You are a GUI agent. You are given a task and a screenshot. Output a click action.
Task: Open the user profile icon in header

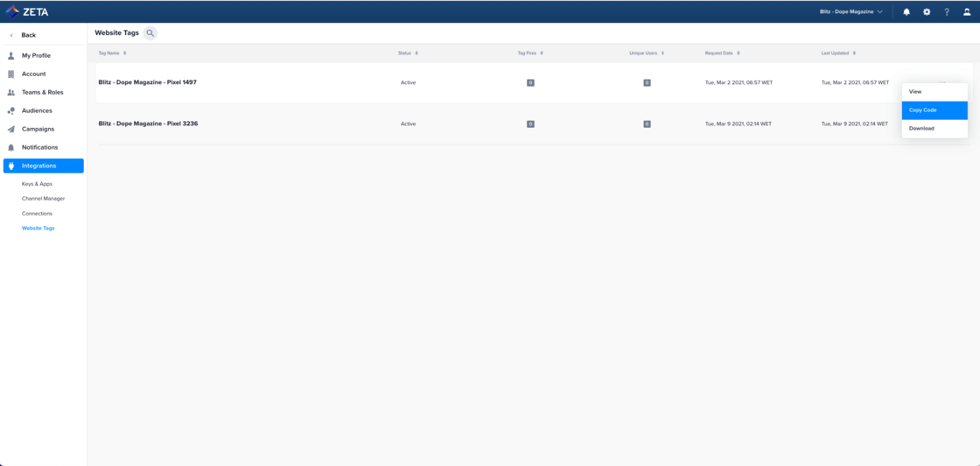point(967,12)
